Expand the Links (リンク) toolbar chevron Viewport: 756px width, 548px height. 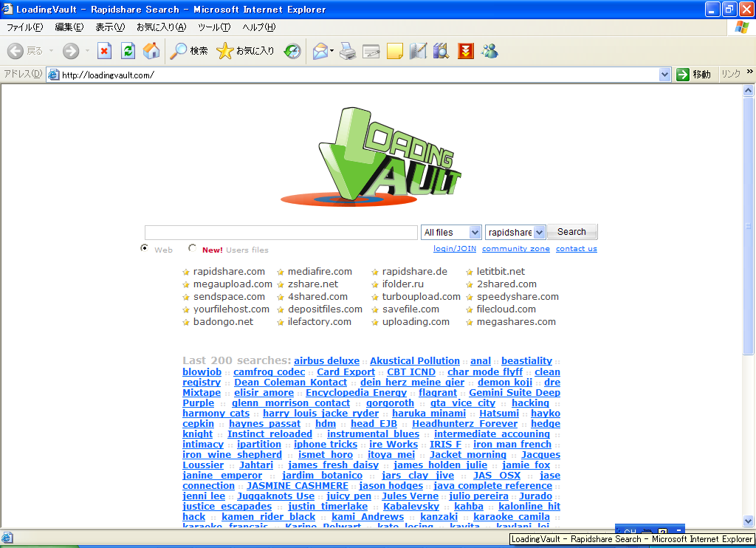750,72
